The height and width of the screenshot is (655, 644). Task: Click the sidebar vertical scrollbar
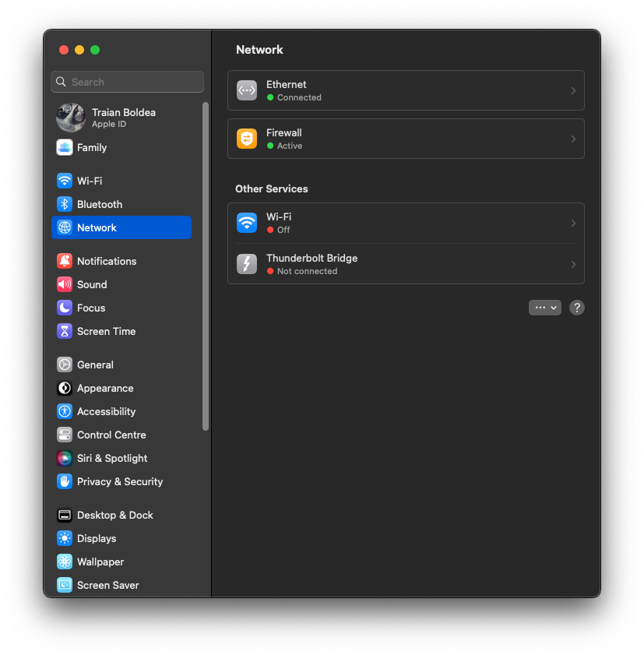pos(206,265)
